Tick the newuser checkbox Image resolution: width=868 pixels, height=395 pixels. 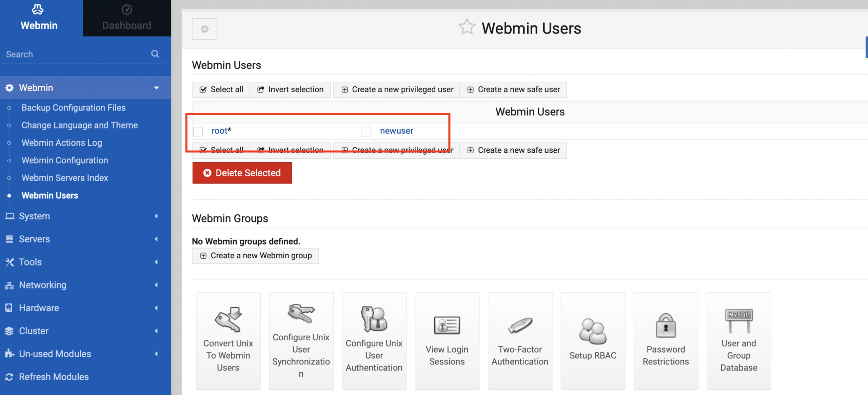click(366, 131)
